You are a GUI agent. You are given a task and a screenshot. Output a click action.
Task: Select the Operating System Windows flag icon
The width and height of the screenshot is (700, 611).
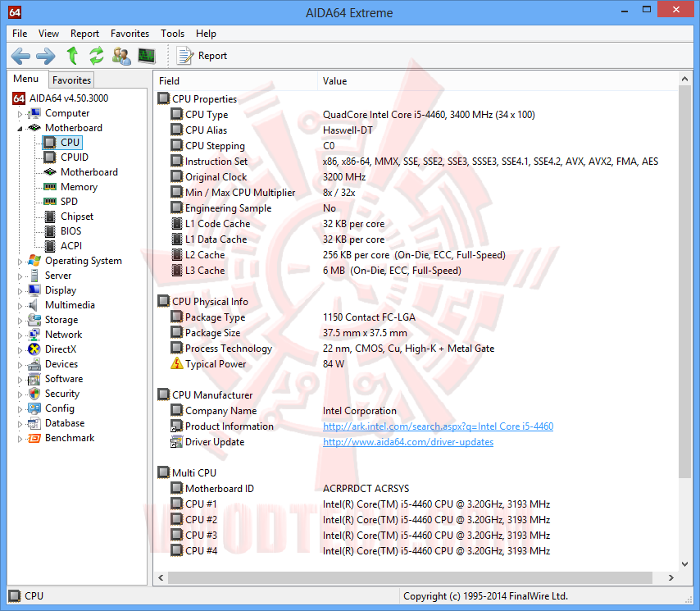[x=34, y=260]
